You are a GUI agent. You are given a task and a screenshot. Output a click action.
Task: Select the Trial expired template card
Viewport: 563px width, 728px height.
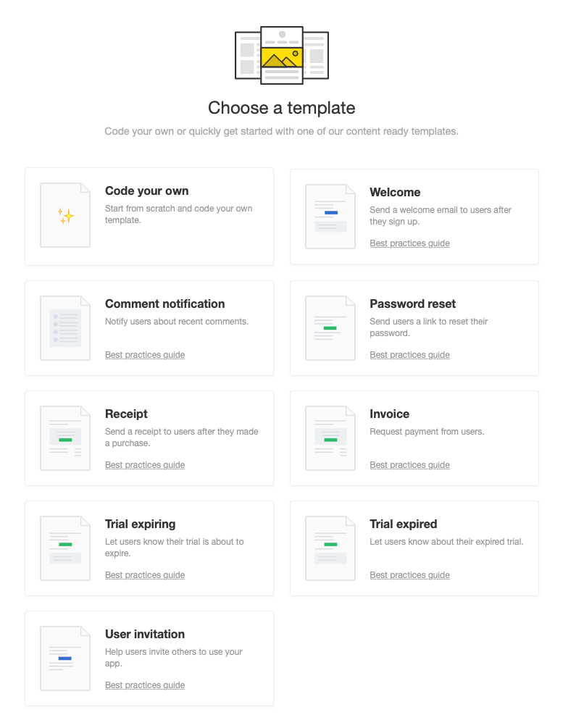(x=414, y=548)
